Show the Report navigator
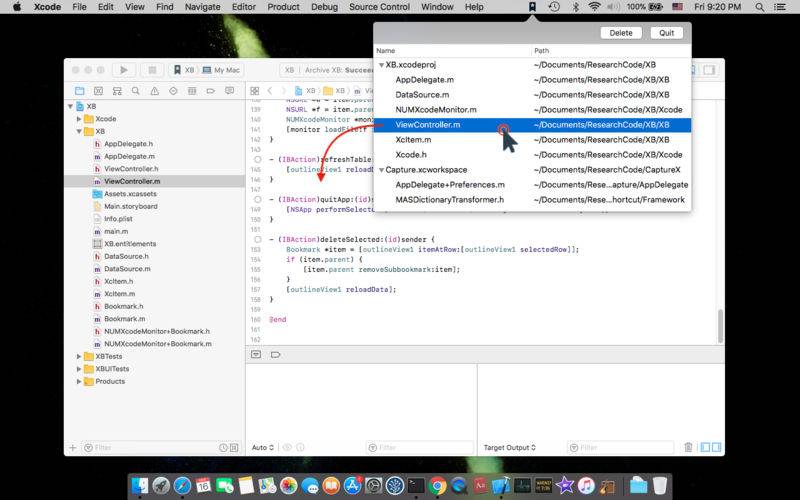 (x=230, y=91)
